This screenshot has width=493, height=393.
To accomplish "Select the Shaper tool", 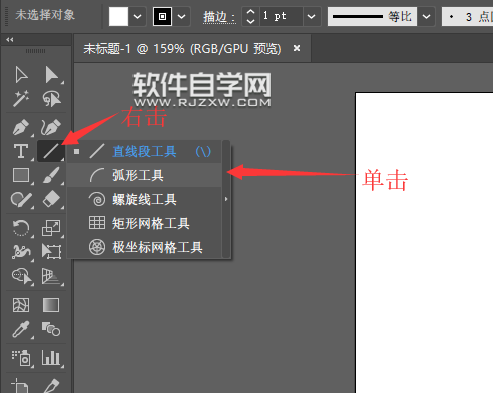I will (x=21, y=199).
